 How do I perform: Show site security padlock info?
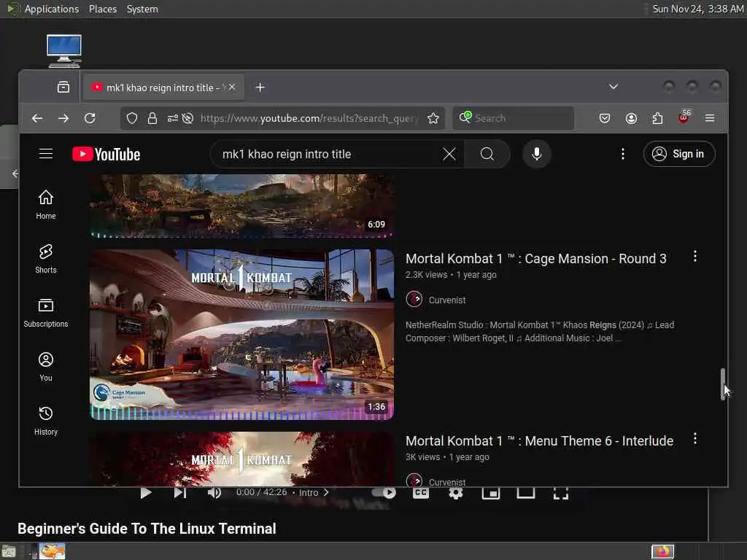[152, 118]
